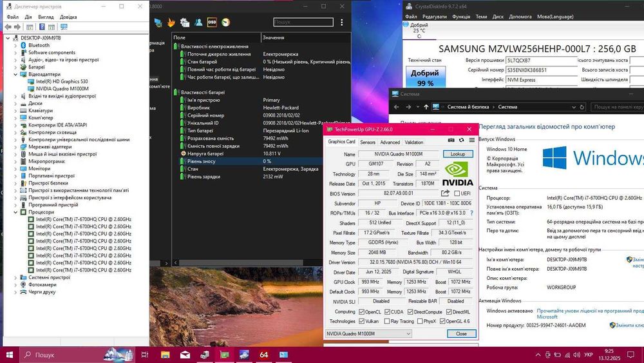
Task: Open the GPU-Z hamburger menu
Action: [471, 140]
